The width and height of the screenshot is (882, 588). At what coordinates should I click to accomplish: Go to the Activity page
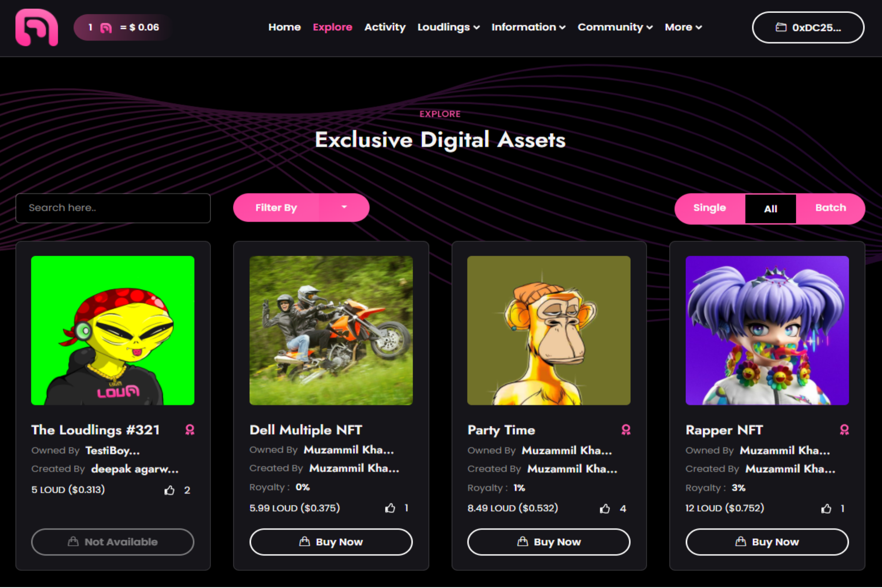[385, 27]
